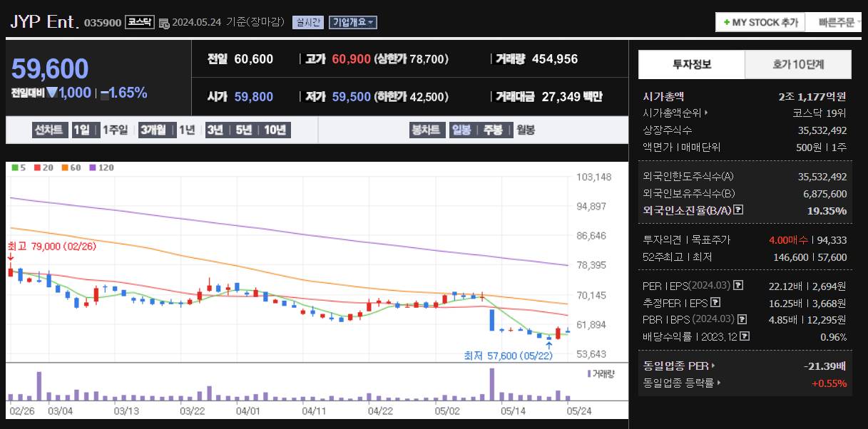Click the 거래량 legend marker in volume chart
868x429 pixels.
pos(589,373)
